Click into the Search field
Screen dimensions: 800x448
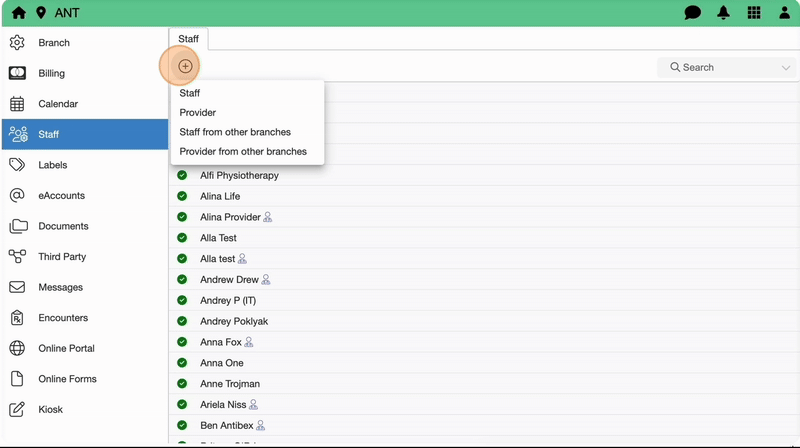pyautogui.click(x=720, y=67)
